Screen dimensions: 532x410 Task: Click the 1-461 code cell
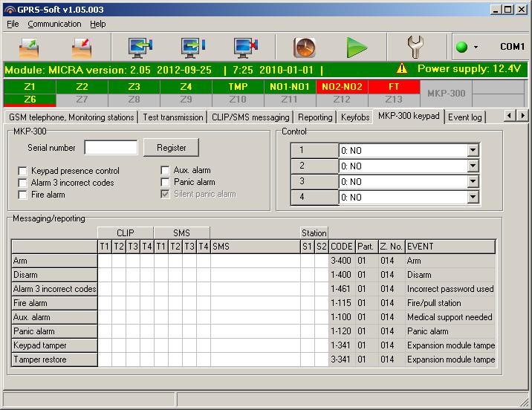(342, 289)
